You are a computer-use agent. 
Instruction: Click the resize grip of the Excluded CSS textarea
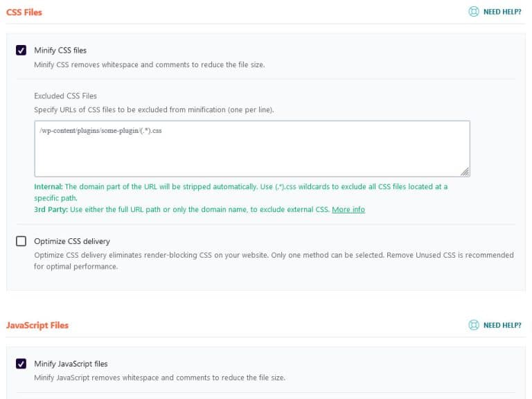[465, 172]
